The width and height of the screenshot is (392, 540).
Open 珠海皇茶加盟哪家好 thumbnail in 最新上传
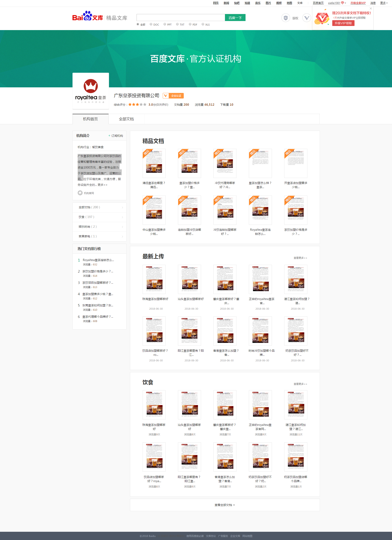(x=154, y=279)
